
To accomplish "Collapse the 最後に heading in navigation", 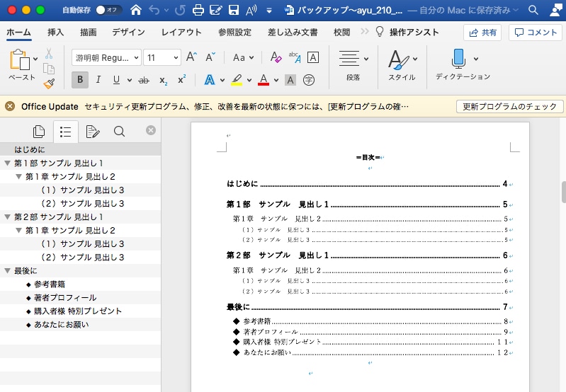I will [x=7, y=270].
